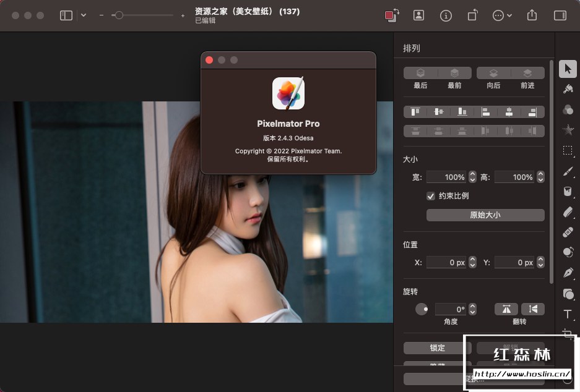Click the X position input field
The width and height of the screenshot is (580, 392).
click(x=446, y=262)
